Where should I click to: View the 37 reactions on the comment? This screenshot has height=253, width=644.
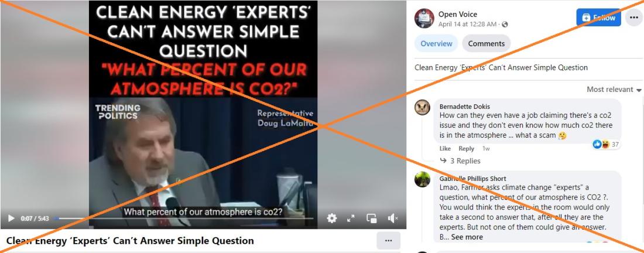(606, 144)
